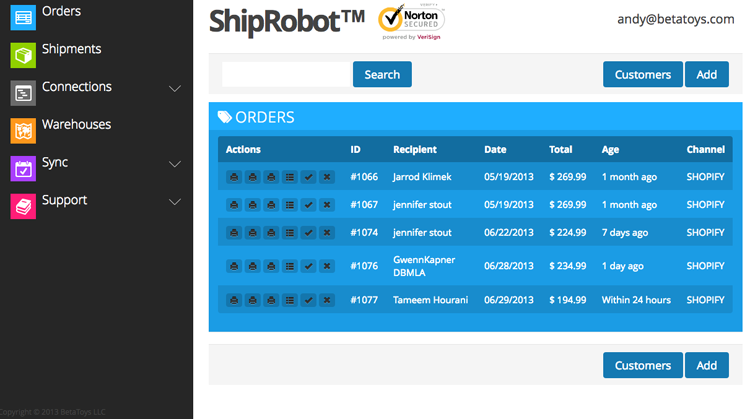Cancel order #1067 with X icon
The width and height of the screenshot is (750, 419).
[x=327, y=205]
